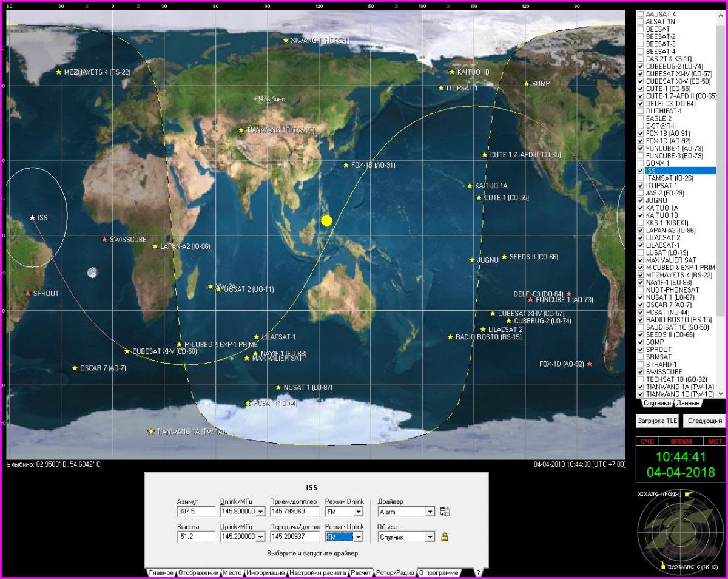Viewport: 728px width, 579px height.
Task: Enable the AAUSAT 4 checkbox
Action: pyautogui.click(x=641, y=14)
